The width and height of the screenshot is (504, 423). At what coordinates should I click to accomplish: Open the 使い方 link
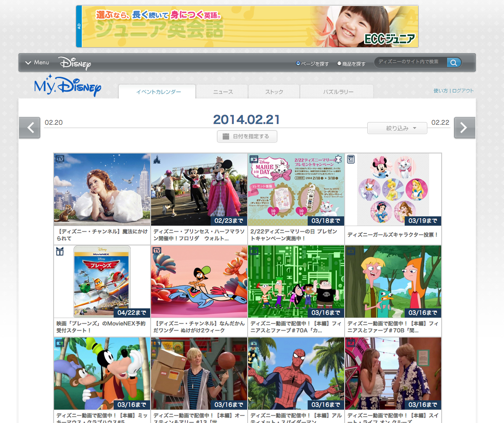coord(440,91)
